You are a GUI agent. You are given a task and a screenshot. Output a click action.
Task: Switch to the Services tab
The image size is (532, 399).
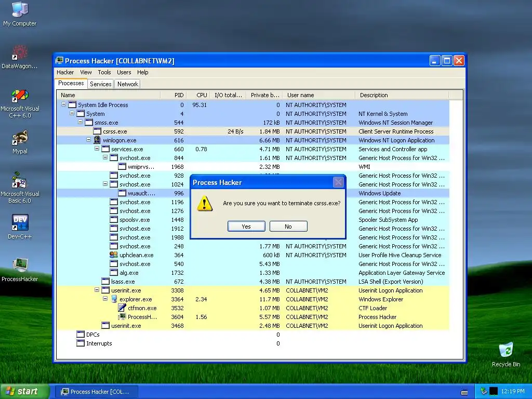(x=100, y=84)
